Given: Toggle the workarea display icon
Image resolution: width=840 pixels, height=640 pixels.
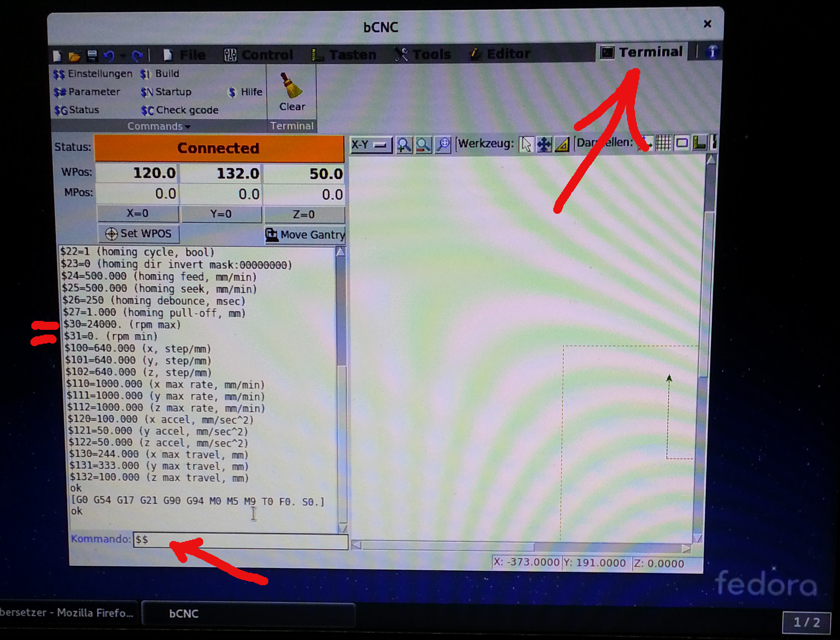Looking at the screenshot, I should tap(699, 143).
